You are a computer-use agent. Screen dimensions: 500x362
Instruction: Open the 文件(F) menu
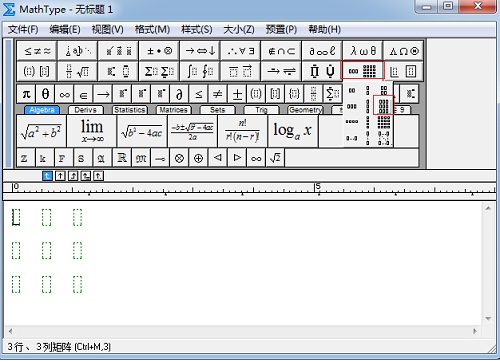click(x=23, y=30)
